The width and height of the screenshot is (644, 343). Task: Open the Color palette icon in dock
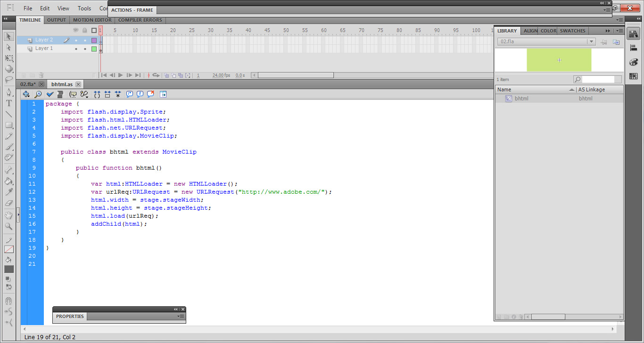633,62
